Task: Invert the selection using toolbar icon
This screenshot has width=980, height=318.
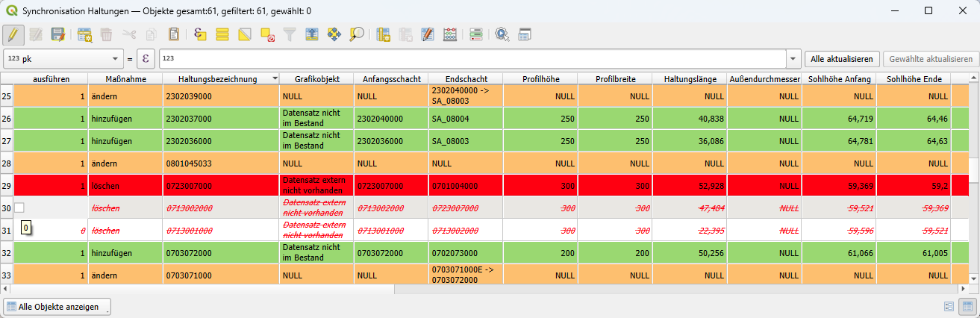Action: pyautogui.click(x=244, y=34)
